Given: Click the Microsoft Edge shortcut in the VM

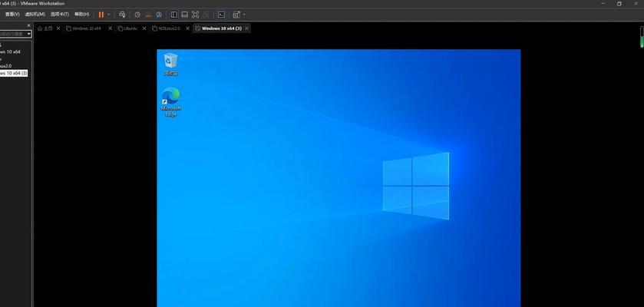Looking at the screenshot, I should (x=171, y=102).
